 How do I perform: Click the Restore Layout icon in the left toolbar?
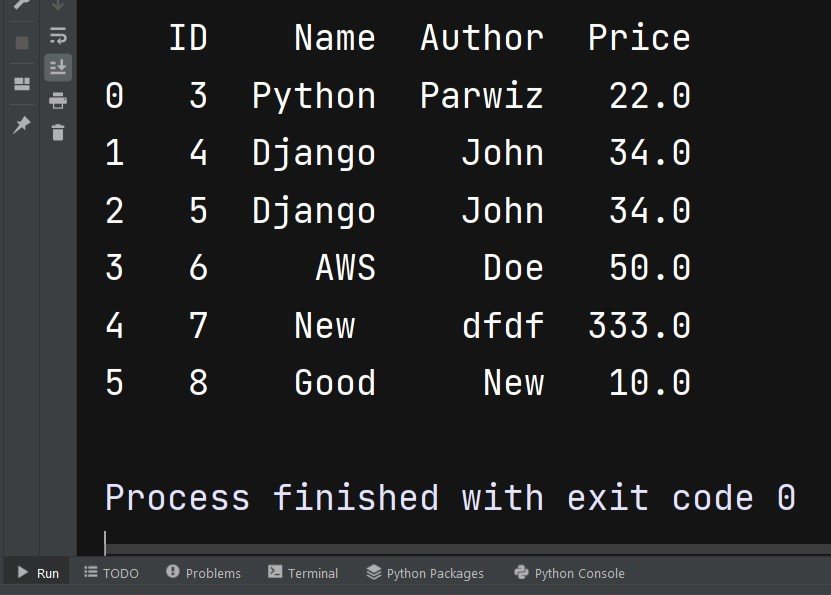click(22, 84)
